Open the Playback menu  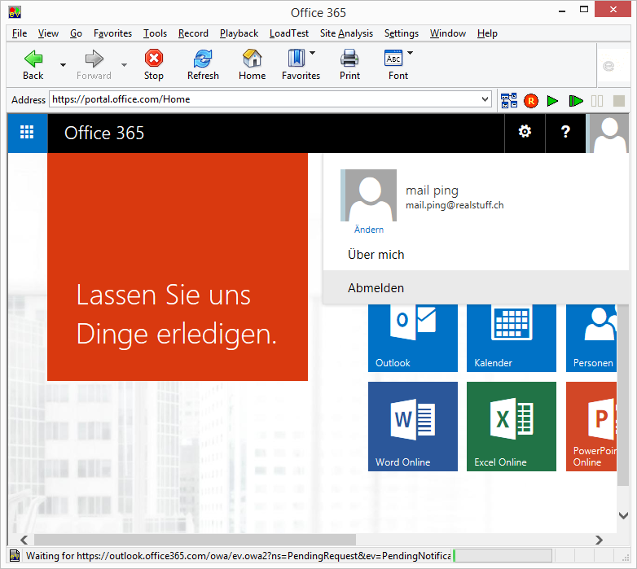coord(239,33)
